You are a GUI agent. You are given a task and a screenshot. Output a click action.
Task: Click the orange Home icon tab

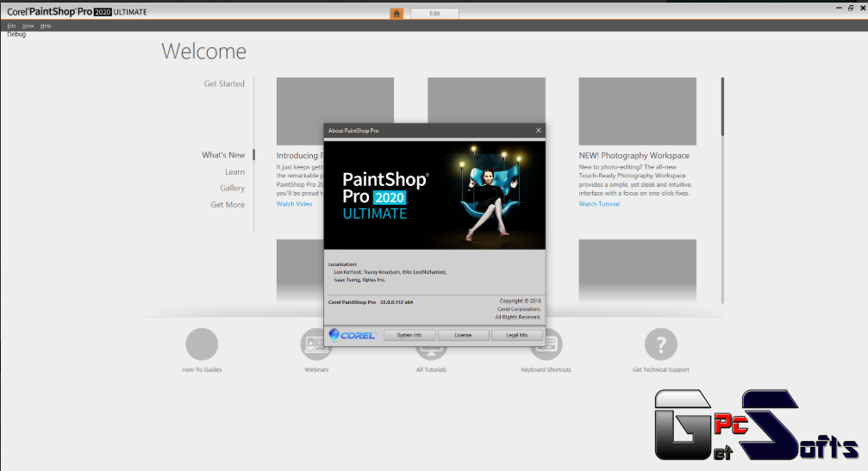tap(397, 13)
